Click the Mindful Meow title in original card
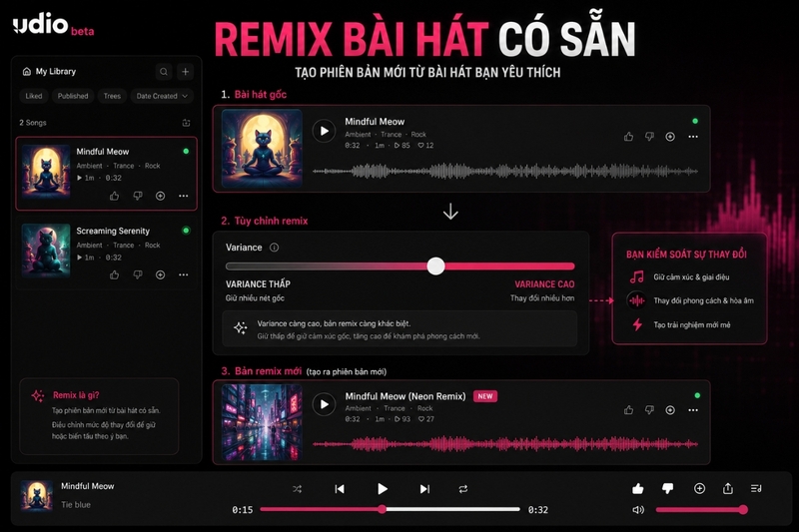 pos(375,122)
